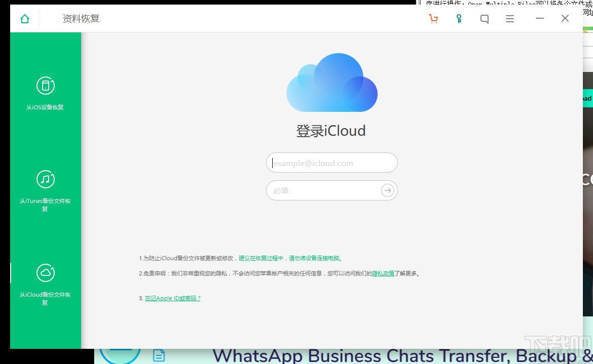The image size is (593, 364).
Task: Switch to 从iCloud备份文件恢复 tab label
Action: point(45,298)
